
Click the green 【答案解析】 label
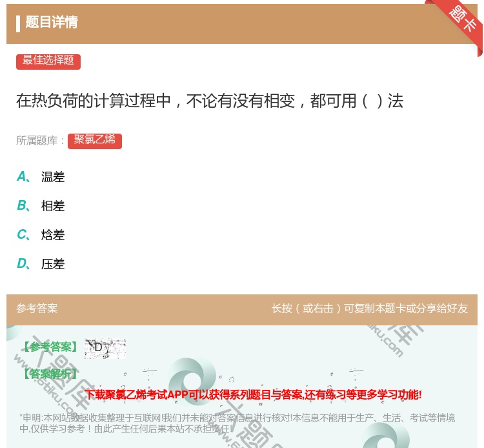point(50,374)
